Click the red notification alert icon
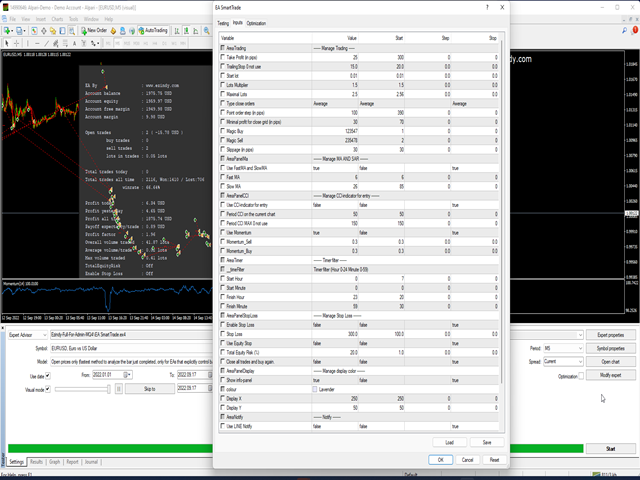 (635, 30)
